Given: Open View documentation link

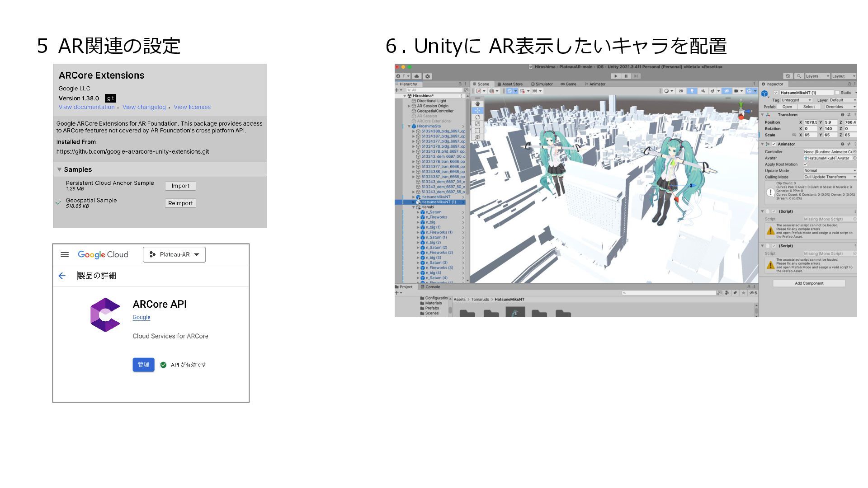Looking at the screenshot, I should click(x=87, y=107).
